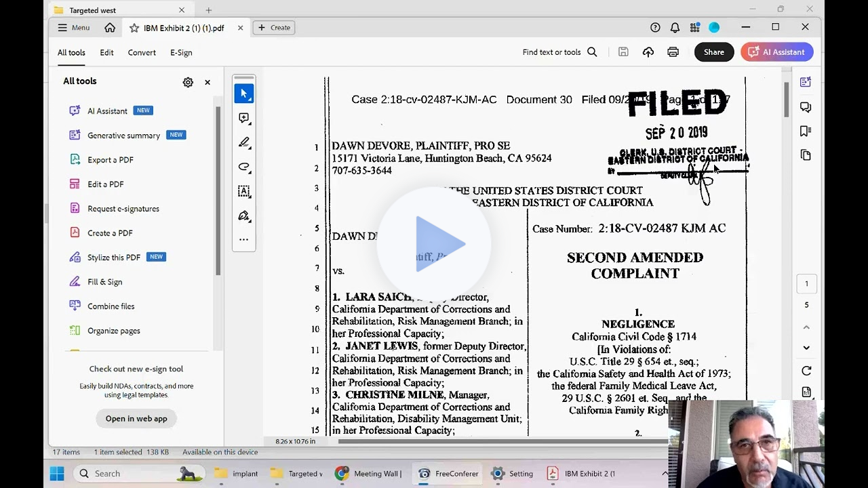Choose the add comment tool

click(x=244, y=118)
